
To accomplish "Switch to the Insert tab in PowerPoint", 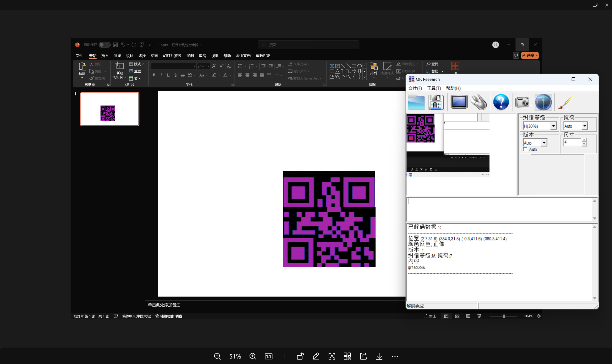I will (105, 56).
